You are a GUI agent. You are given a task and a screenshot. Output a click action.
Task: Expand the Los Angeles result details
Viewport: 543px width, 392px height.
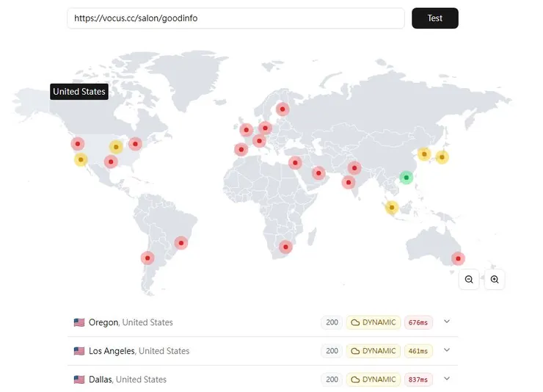(447, 350)
